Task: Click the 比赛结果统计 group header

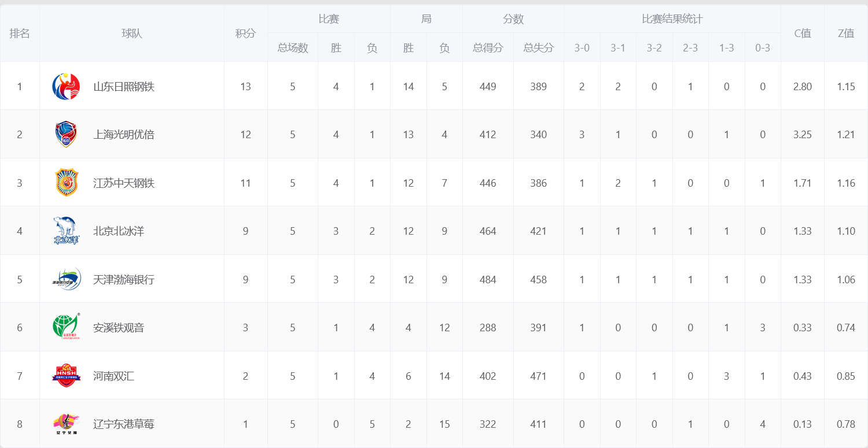Action: coord(672,19)
